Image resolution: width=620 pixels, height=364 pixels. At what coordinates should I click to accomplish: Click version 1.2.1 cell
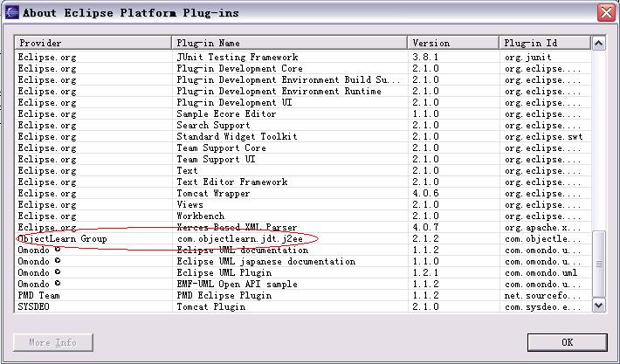pos(426,272)
